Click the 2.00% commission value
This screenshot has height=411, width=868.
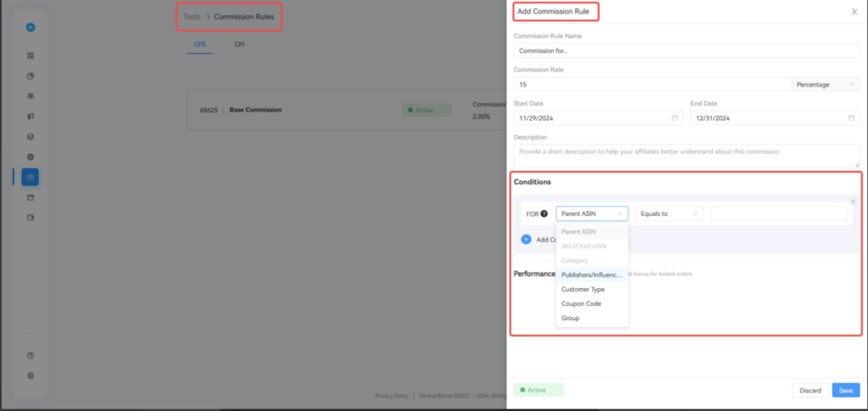point(481,116)
